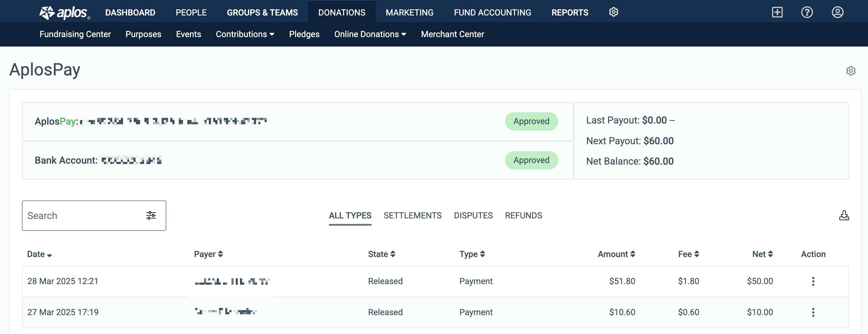Screen dimensions: 868x334
Task: Click the plus quick-add icon
Action: (x=777, y=12)
